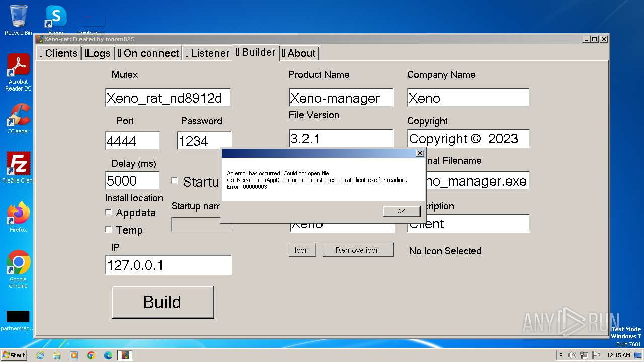
Task: Focus the File Version field 3.2.1
Action: pos(341,138)
